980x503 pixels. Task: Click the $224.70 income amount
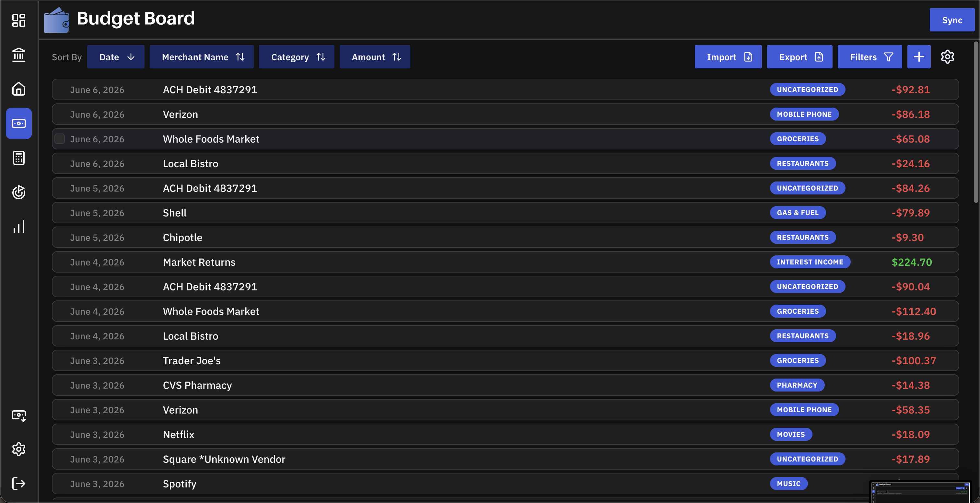(912, 262)
